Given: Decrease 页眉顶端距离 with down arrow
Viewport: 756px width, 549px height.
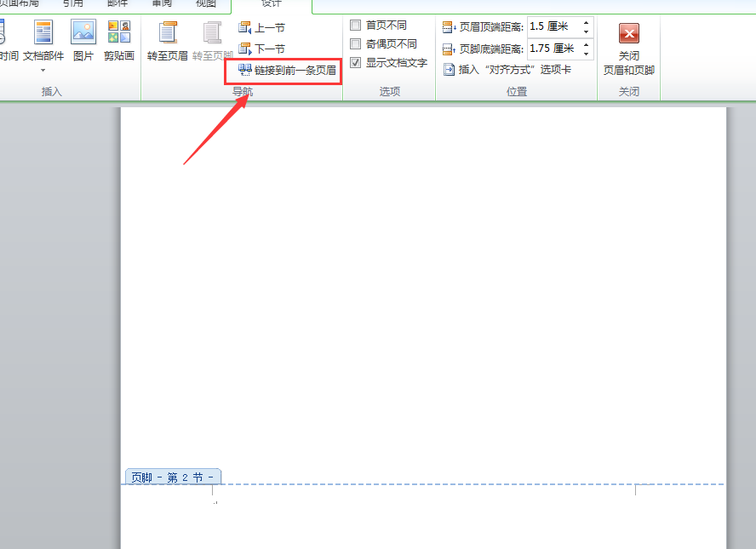Looking at the screenshot, I should point(587,31).
